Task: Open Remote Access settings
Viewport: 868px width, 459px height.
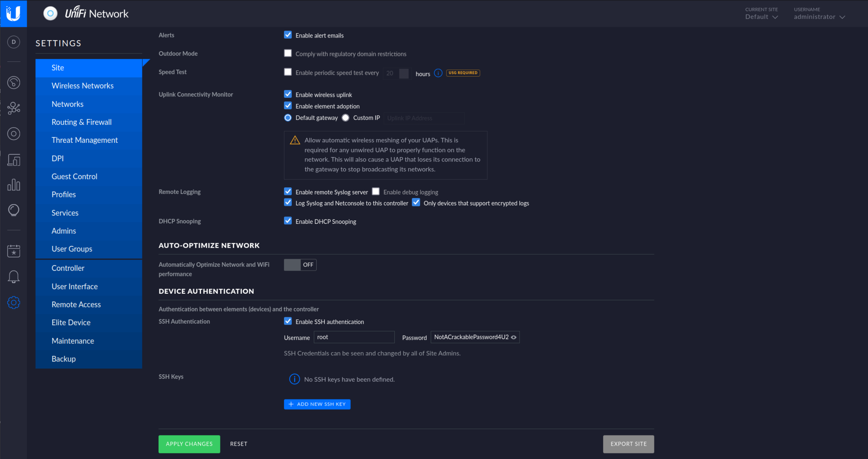Action: point(89,304)
